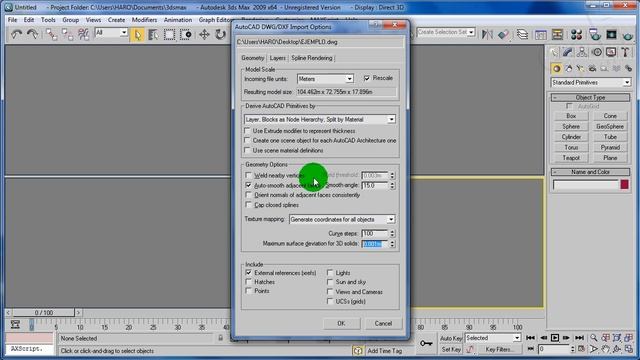Enable Use scene material definitions
Screen dimensions: 640x360
[247, 151]
